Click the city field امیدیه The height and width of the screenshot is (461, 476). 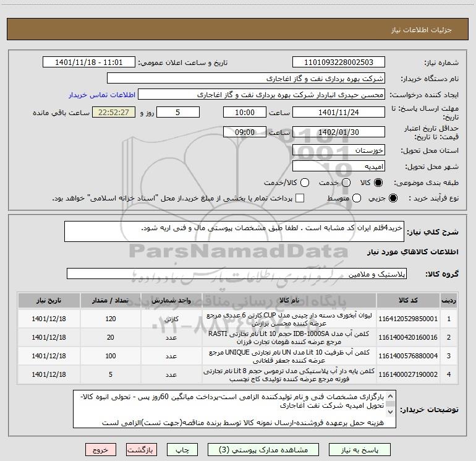pyautogui.click(x=339, y=166)
